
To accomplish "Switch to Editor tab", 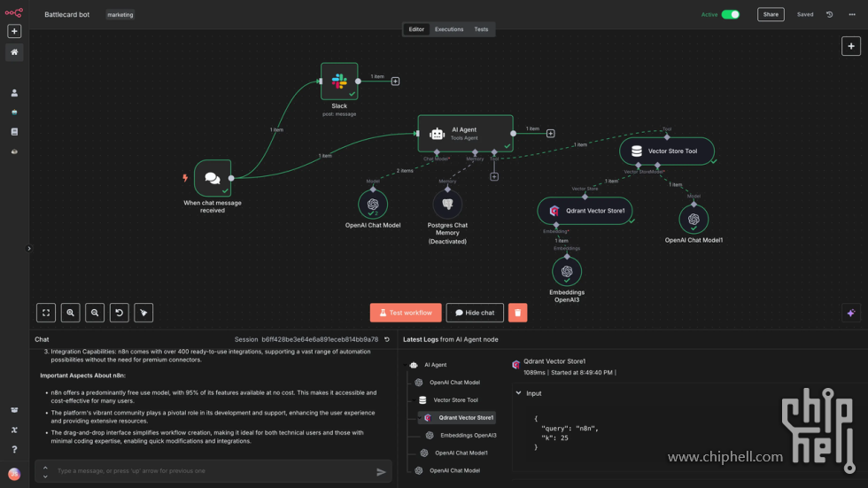I will click(416, 29).
